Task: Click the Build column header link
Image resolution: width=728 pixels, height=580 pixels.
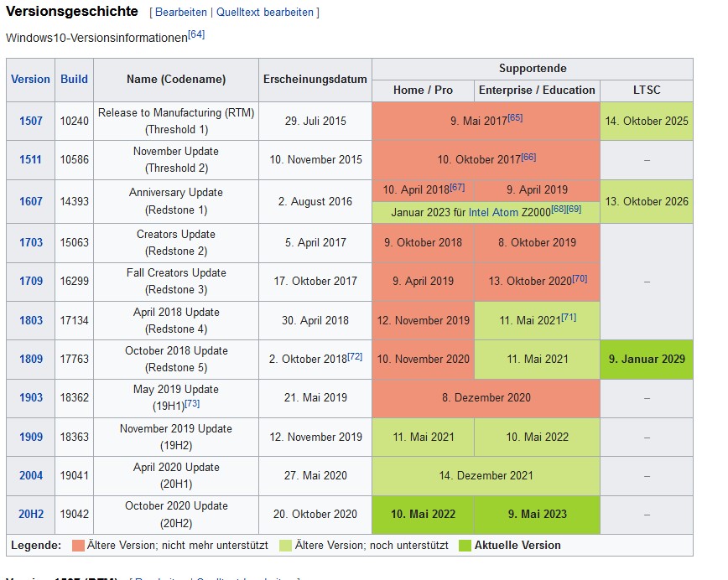Action: 74,79
